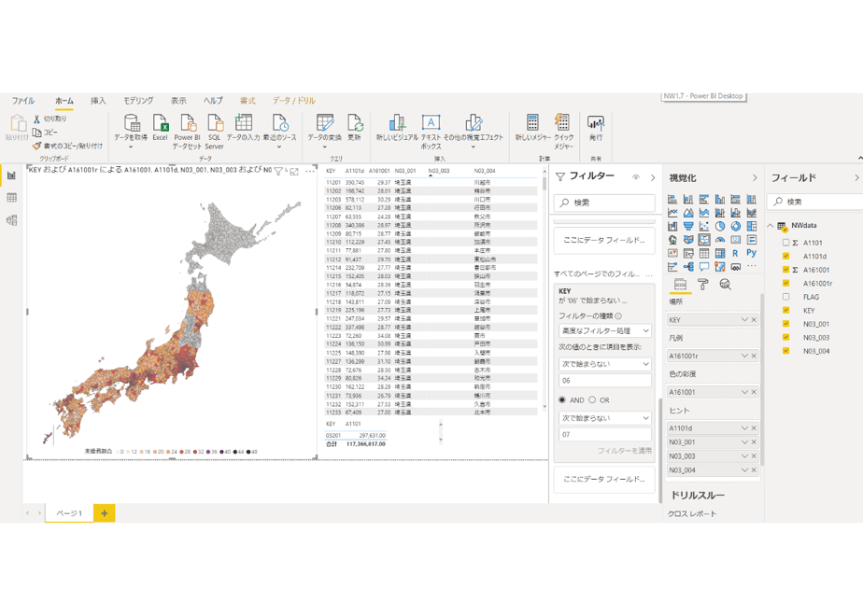This screenshot has height=616, width=863.
Task: Click the Publish (発行) icon
Action: [596, 123]
